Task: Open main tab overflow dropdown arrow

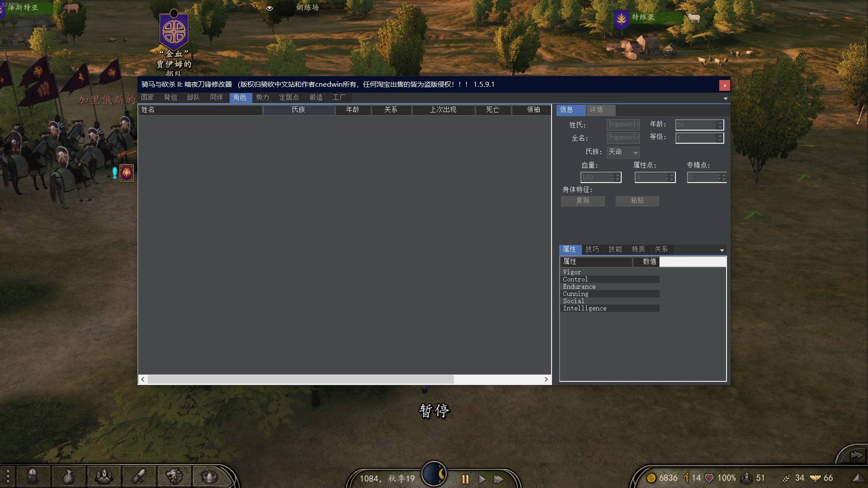Action: tap(725, 99)
